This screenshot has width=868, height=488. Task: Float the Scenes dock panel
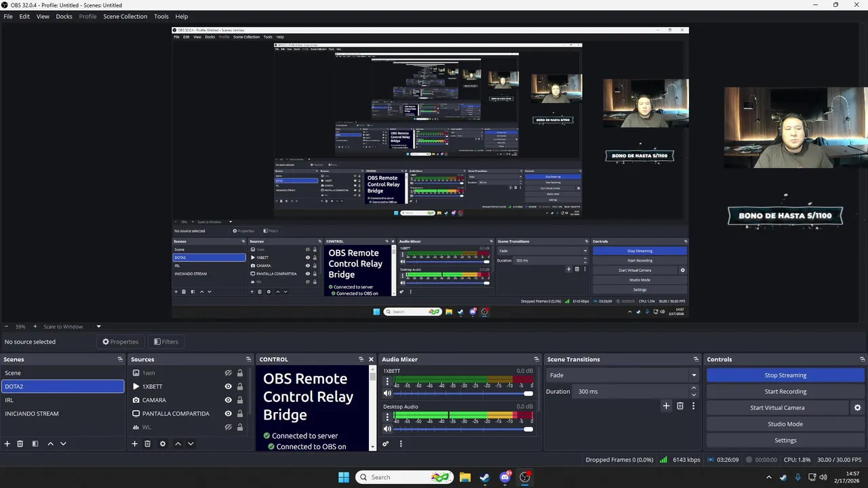coord(120,359)
